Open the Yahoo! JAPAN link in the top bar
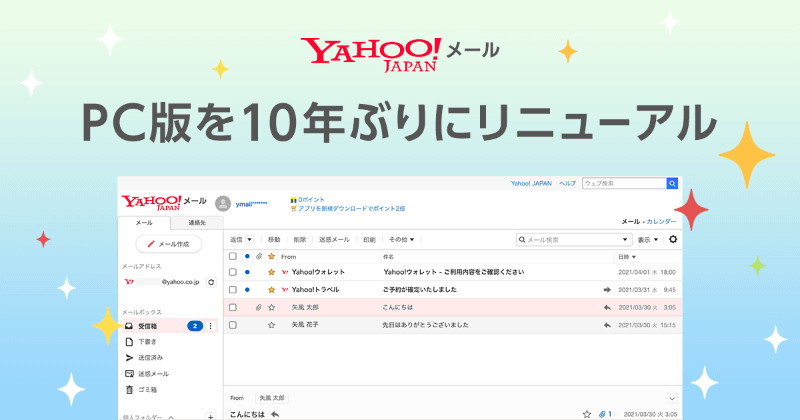 tap(531, 183)
